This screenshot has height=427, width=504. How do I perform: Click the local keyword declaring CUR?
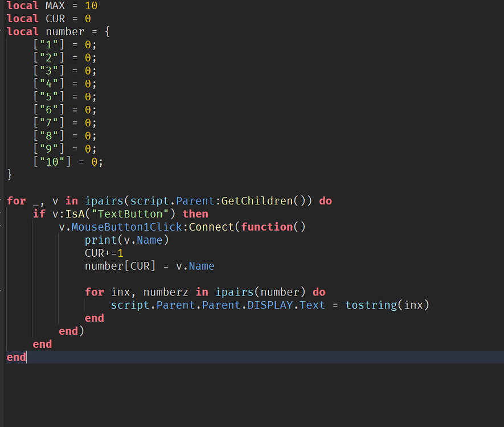pyautogui.click(x=22, y=18)
